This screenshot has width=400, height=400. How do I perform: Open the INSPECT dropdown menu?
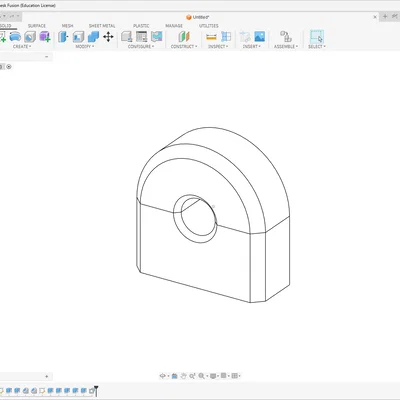pos(218,47)
